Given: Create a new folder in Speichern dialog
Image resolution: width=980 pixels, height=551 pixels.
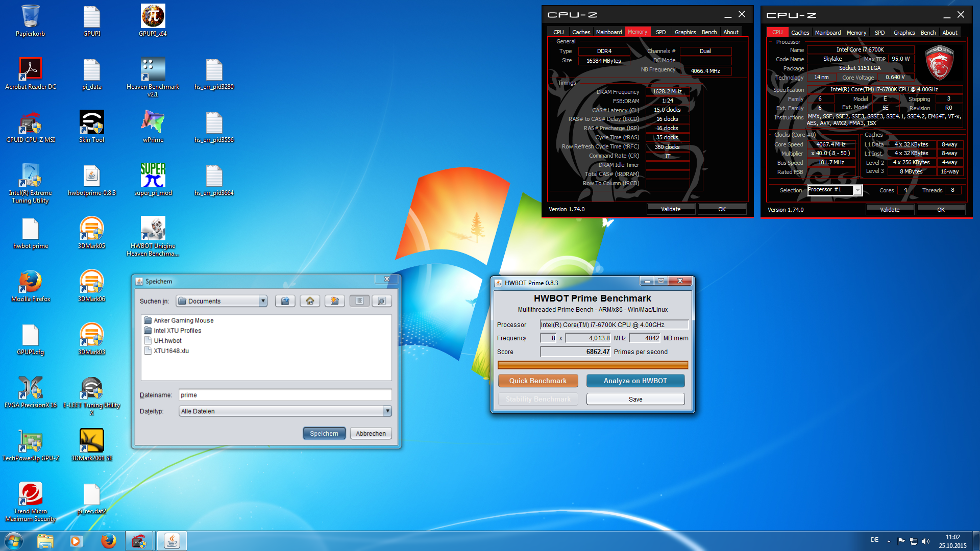Looking at the screenshot, I should [334, 301].
